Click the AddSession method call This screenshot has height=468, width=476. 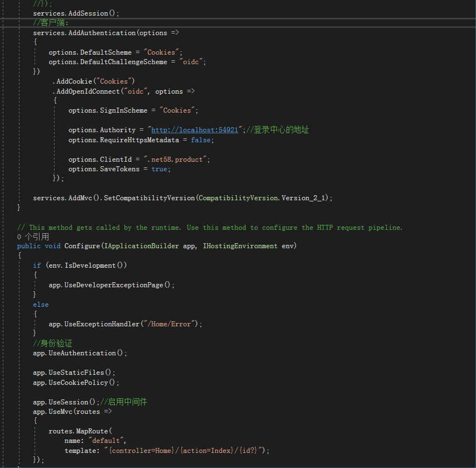89,13
